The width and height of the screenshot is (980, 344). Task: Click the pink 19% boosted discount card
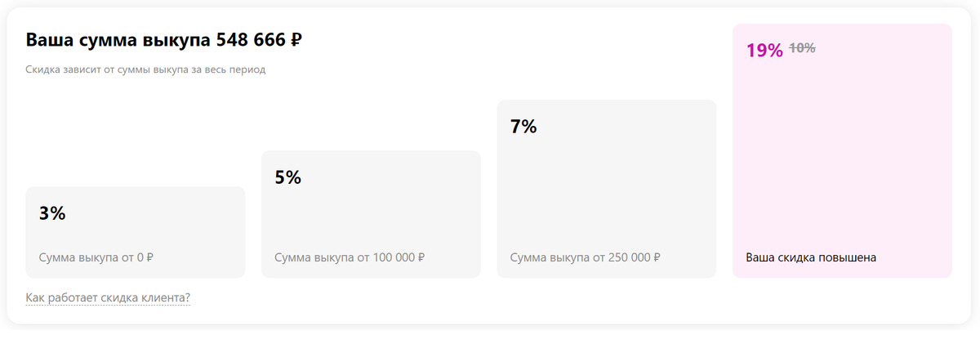click(842, 151)
